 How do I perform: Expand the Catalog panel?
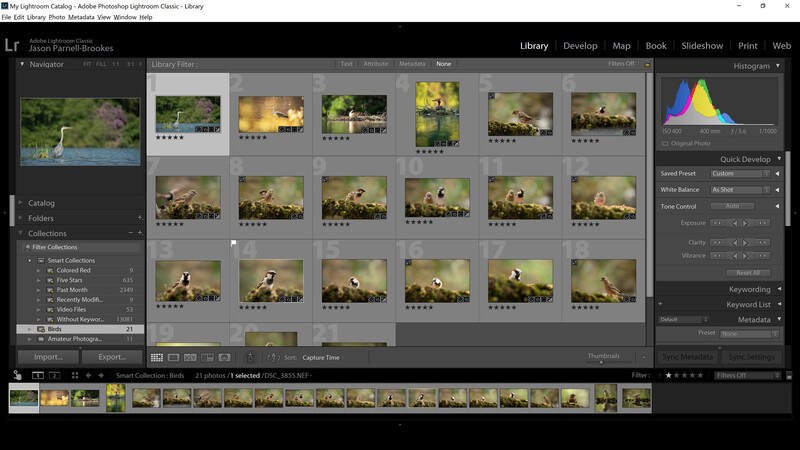[20, 203]
